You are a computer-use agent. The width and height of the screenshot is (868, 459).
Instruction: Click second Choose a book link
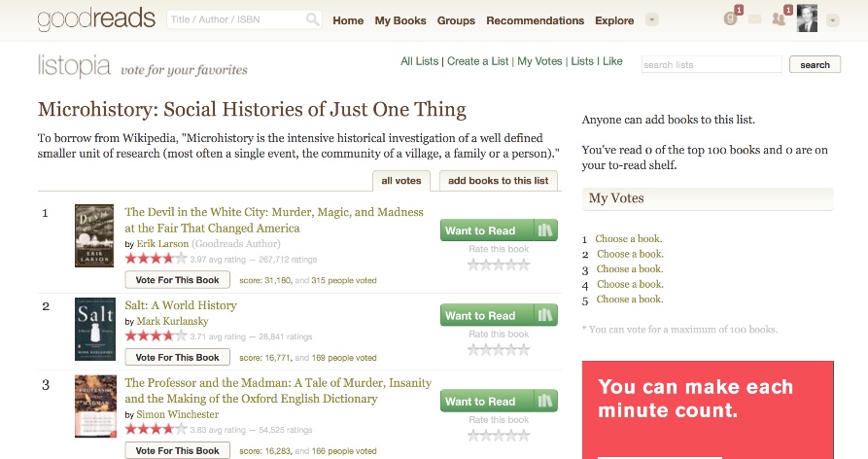(630, 254)
